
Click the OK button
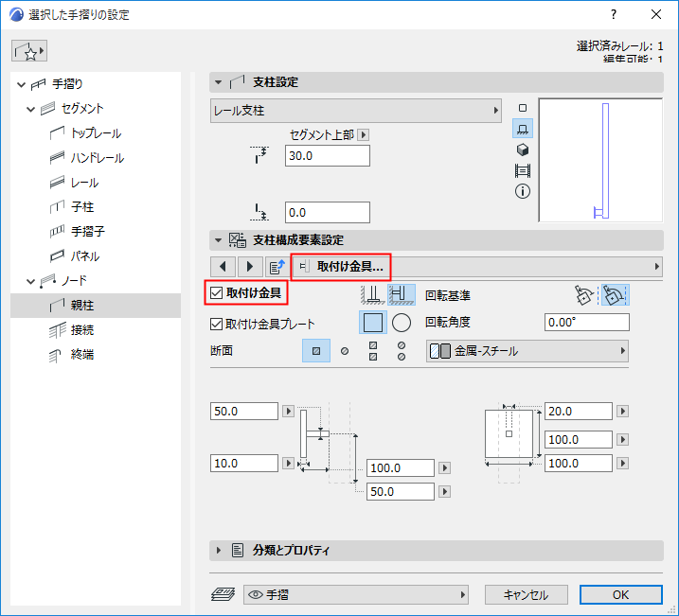coord(621,595)
